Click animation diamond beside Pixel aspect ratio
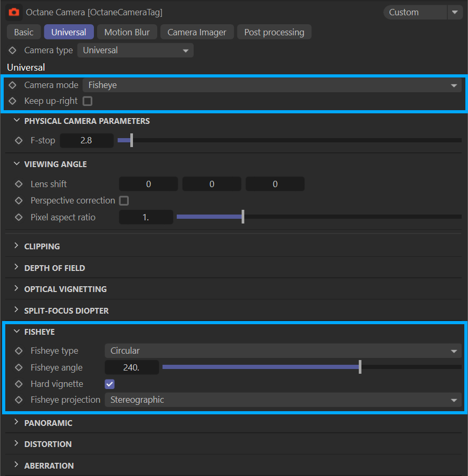This screenshot has width=468, height=476. (19, 217)
